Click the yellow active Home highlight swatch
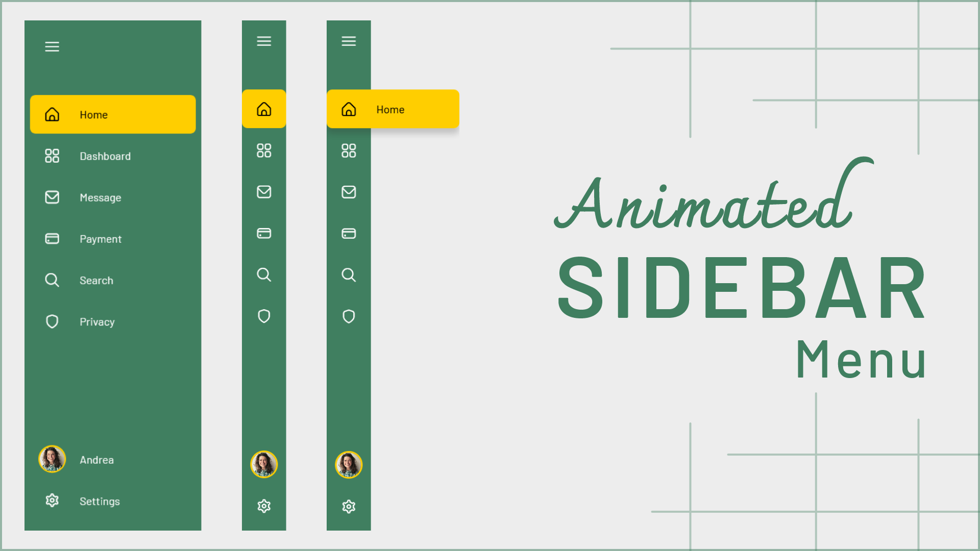Screen dimensions: 980x551 pos(113,114)
